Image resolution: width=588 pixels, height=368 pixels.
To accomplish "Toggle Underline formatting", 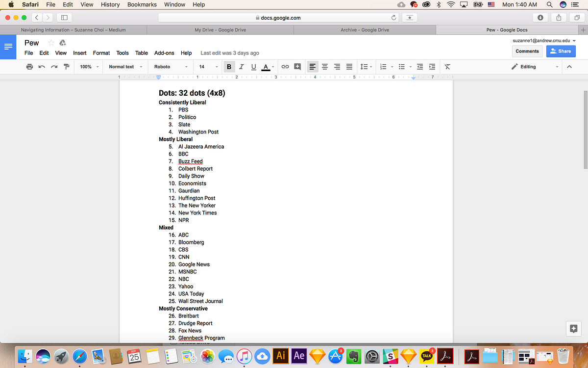I will tap(253, 67).
